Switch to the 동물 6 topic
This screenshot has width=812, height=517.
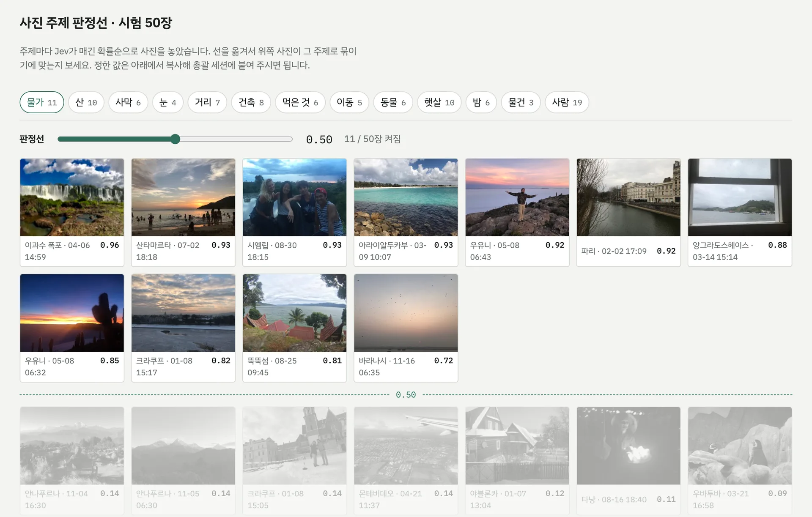(x=393, y=102)
